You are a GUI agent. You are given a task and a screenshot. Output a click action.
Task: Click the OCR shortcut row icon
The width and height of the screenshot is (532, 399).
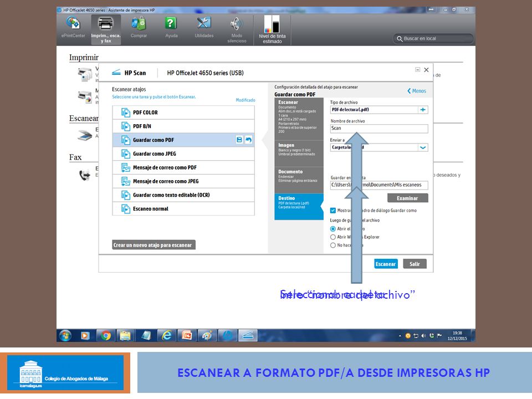126,195
